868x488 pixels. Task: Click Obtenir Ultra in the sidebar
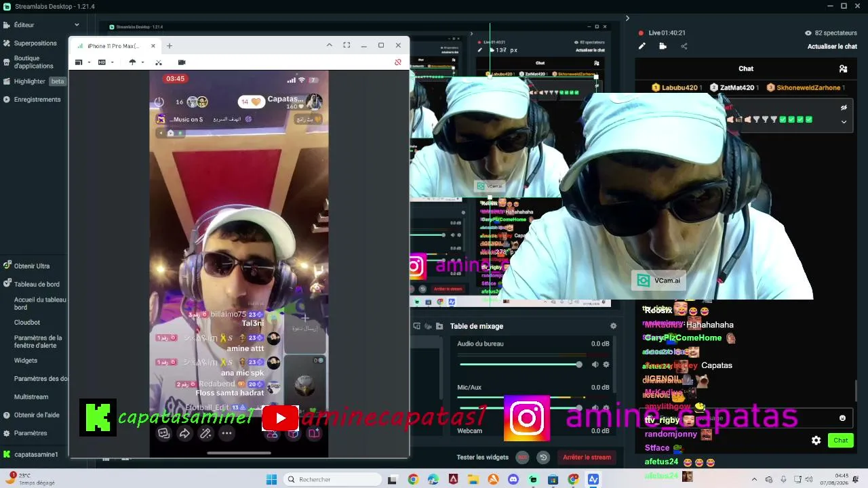(x=31, y=266)
